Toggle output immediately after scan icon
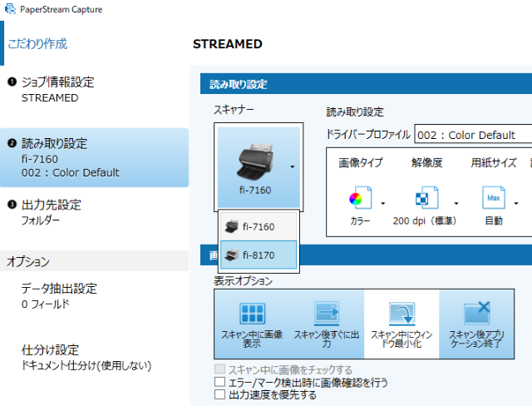532x406 pixels. click(326, 314)
